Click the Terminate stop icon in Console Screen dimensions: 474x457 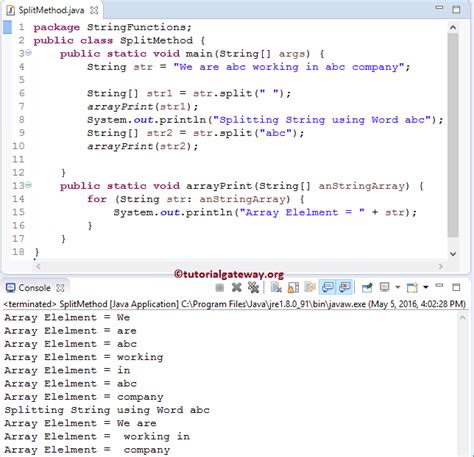[220, 287]
